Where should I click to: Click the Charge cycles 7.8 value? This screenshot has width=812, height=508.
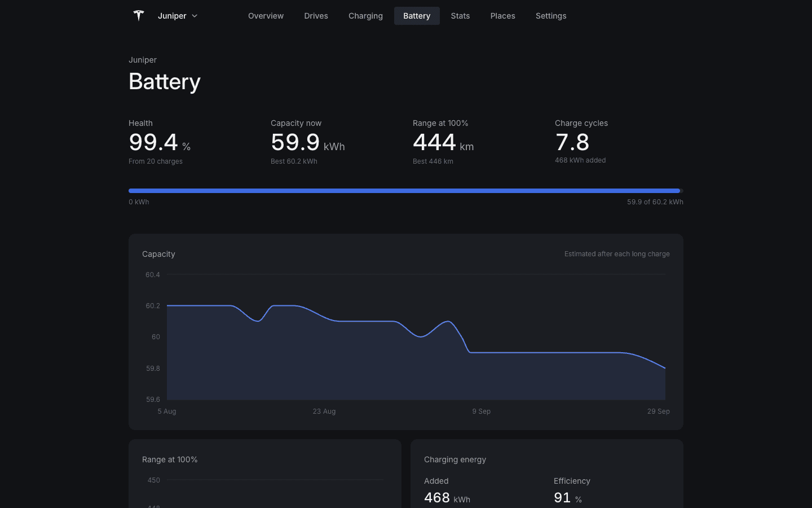click(572, 142)
